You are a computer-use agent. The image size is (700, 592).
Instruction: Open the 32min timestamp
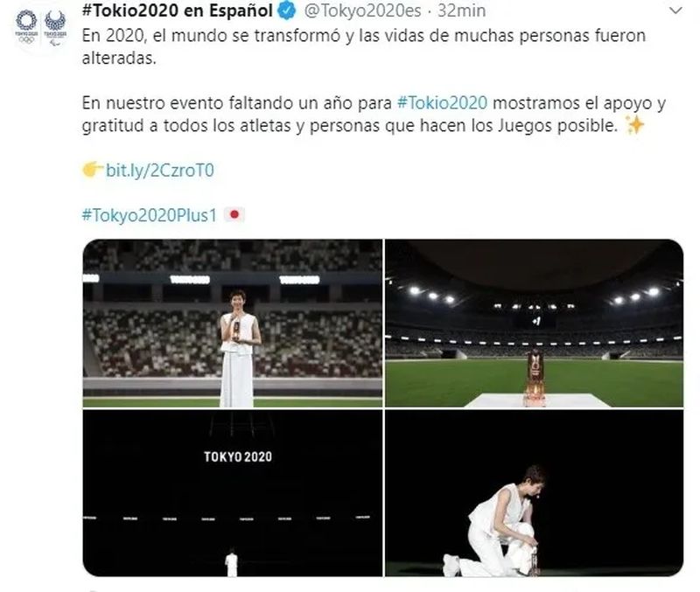click(462, 11)
